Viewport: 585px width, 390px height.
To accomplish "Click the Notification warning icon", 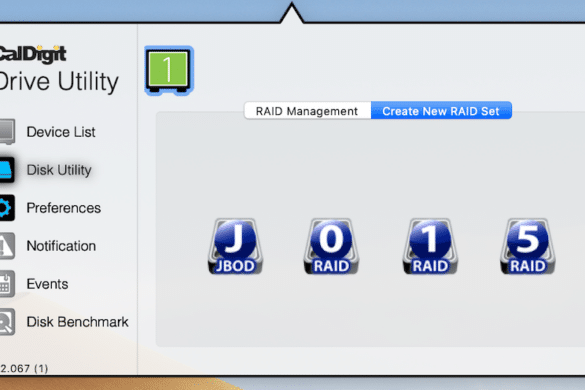I will pos(7,246).
